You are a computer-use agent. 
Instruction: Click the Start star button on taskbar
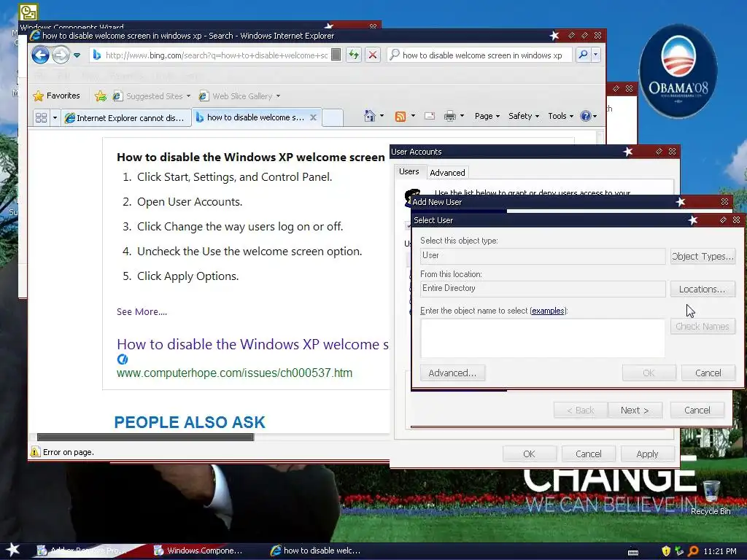pos(12,550)
